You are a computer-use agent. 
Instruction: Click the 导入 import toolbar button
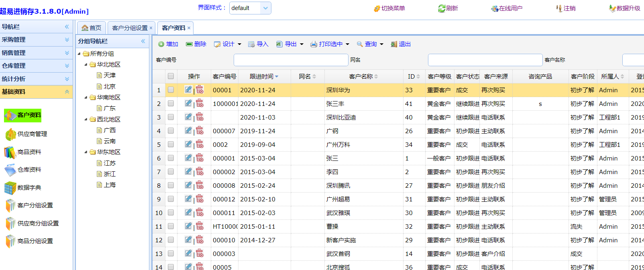click(x=258, y=44)
